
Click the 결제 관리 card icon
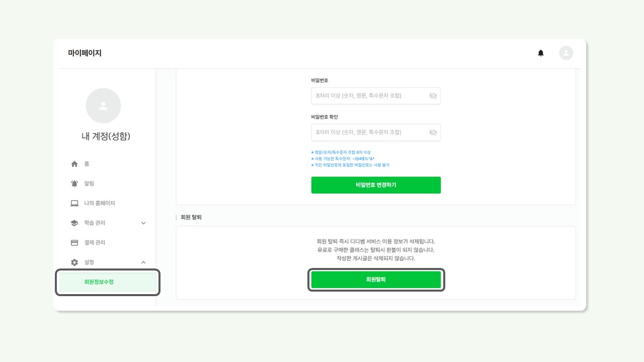74,242
